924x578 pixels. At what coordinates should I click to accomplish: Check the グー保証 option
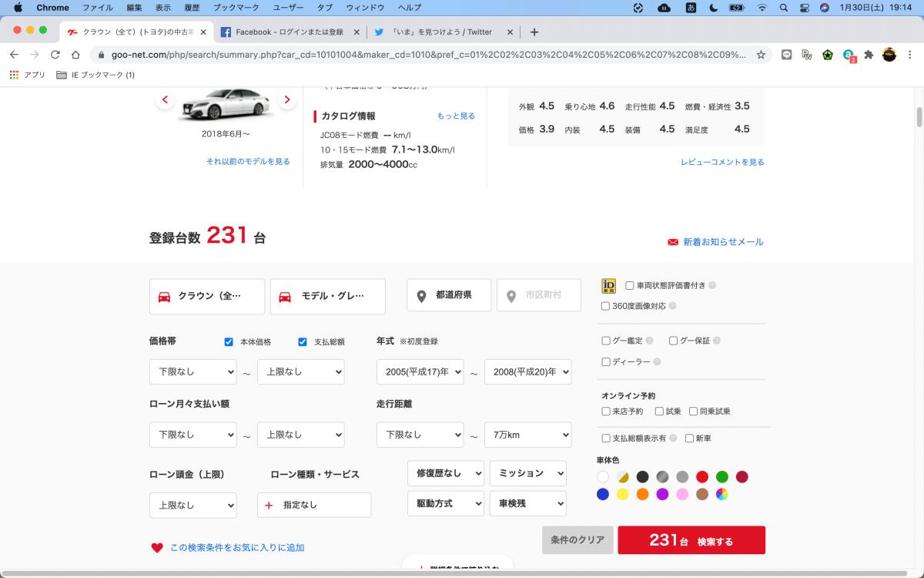pyautogui.click(x=674, y=341)
